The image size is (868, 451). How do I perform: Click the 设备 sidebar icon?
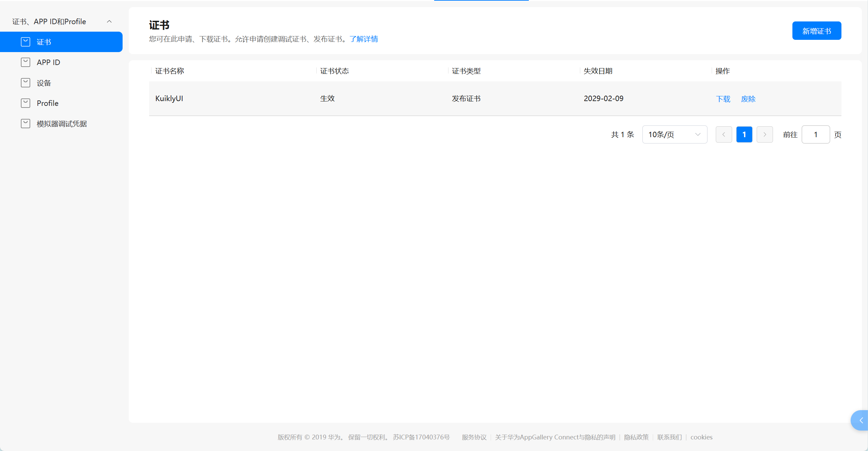point(26,82)
